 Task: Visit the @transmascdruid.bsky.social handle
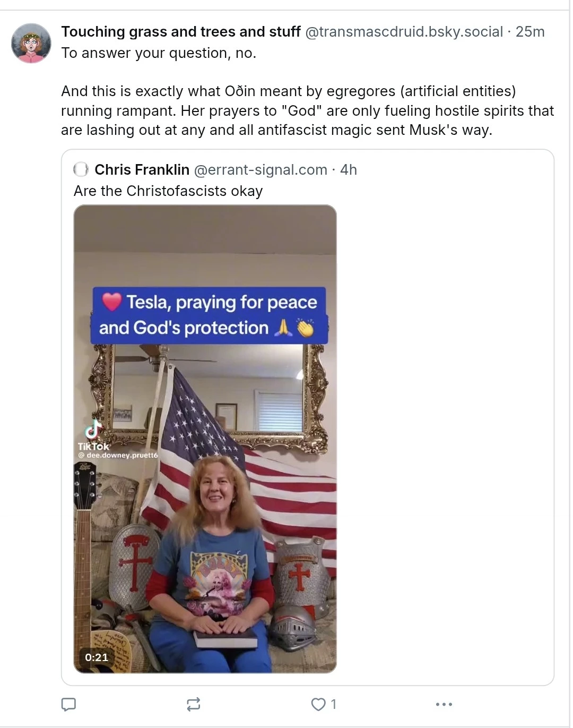tap(404, 32)
